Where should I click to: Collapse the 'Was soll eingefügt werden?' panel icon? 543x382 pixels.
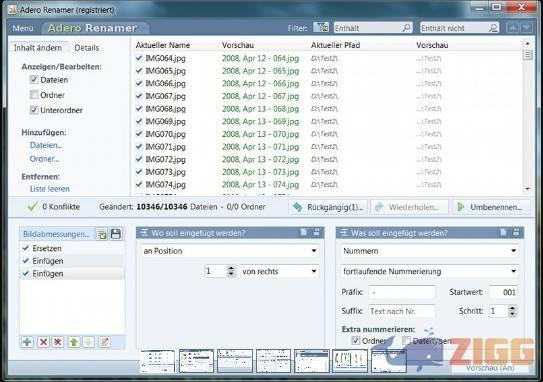pyautogui.click(x=516, y=232)
